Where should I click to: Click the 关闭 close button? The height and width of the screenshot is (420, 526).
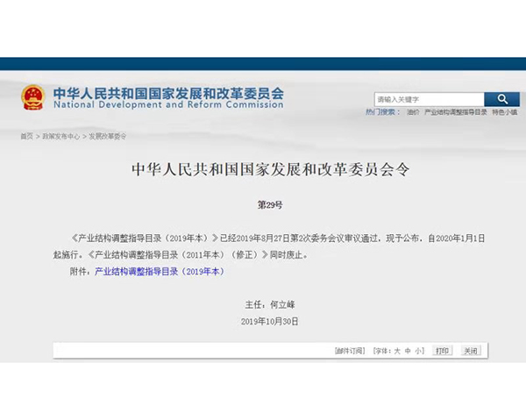pos(470,351)
